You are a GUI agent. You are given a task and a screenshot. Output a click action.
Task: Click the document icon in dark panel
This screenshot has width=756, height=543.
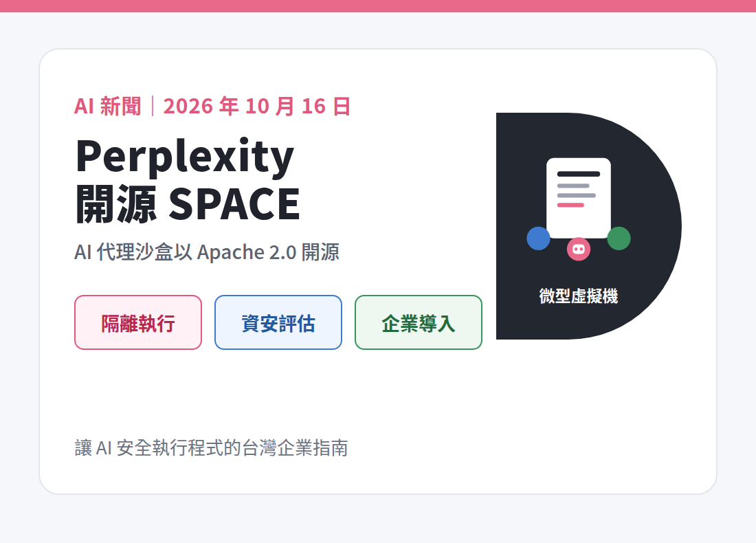coord(579,198)
